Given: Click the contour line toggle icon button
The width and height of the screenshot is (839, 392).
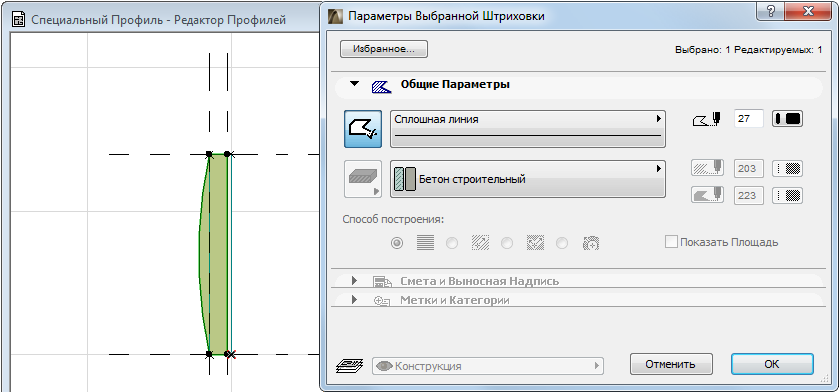Looking at the screenshot, I should tap(363, 129).
